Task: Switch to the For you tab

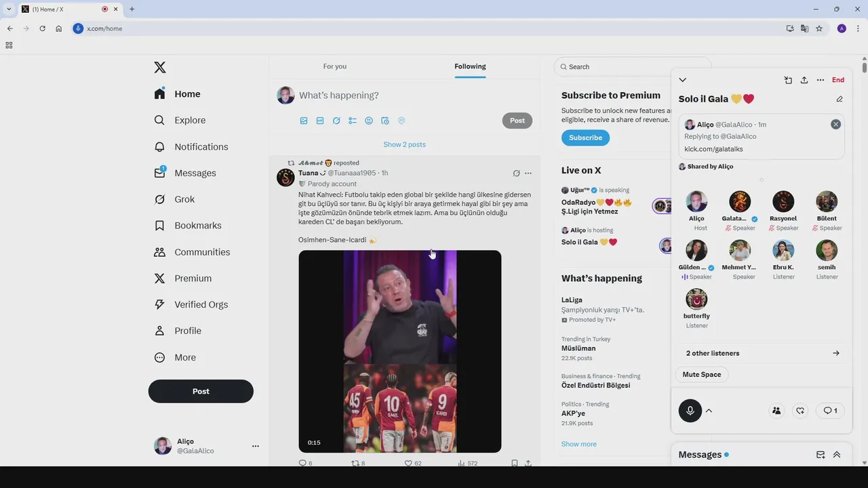Action: pos(335,66)
